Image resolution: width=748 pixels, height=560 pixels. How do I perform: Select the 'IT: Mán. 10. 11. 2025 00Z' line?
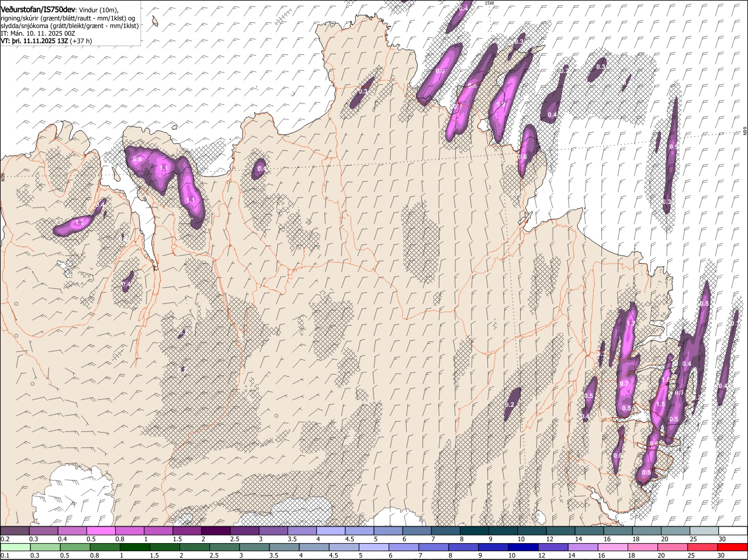38,33
